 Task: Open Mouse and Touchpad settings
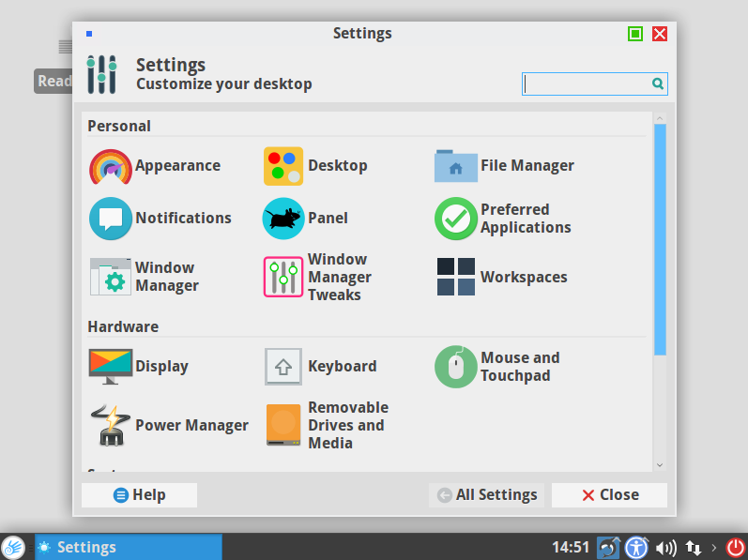(x=456, y=367)
